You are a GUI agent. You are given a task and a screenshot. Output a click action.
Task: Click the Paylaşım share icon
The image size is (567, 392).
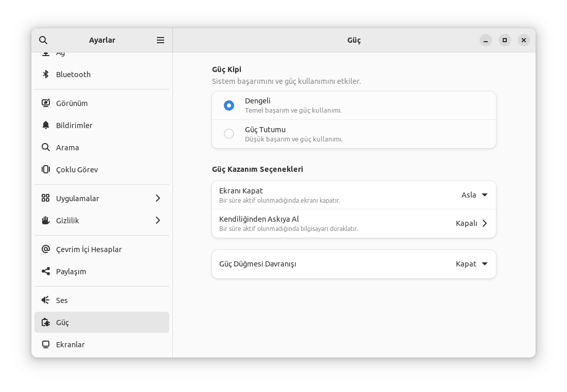pos(46,271)
